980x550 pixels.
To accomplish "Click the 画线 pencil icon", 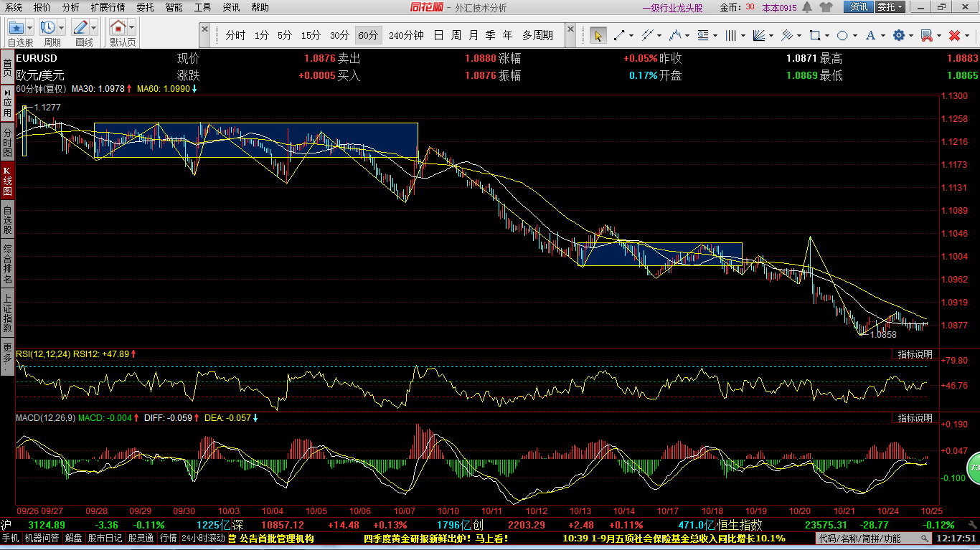I will coord(80,27).
